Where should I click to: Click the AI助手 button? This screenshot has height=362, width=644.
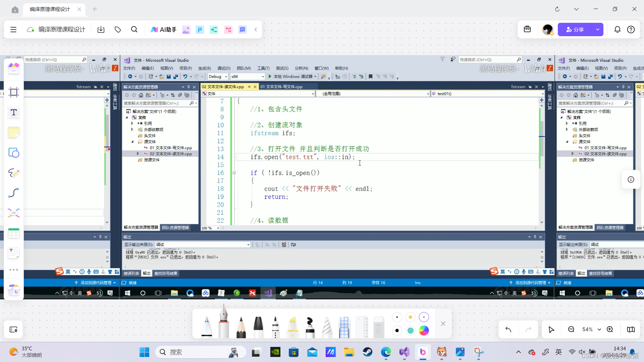coord(163,29)
